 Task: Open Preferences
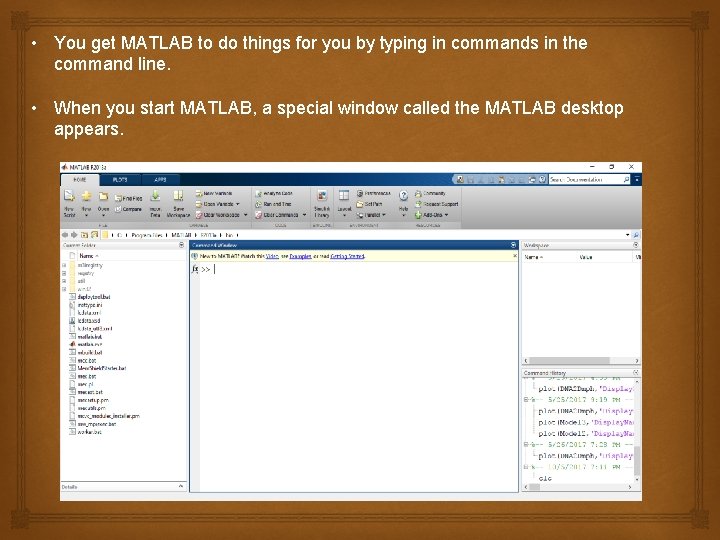point(374,193)
